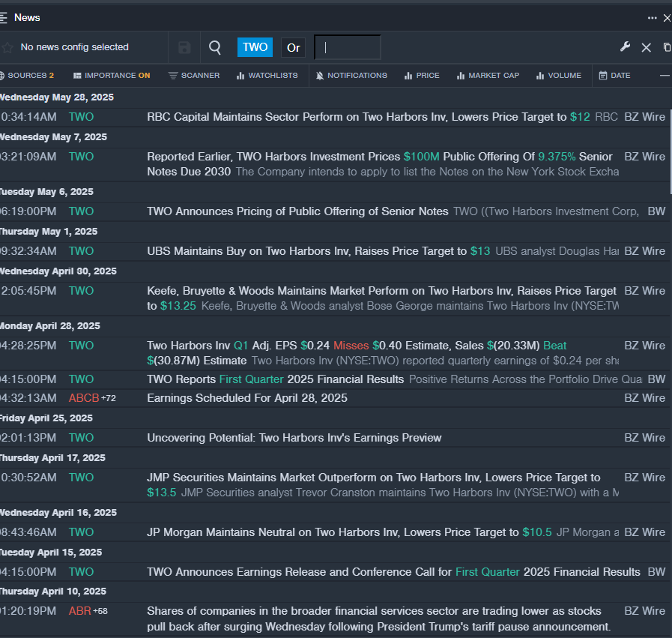The width and height of the screenshot is (672, 638).
Task: Clear the search with the X icon
Action: tap(646, 47)
